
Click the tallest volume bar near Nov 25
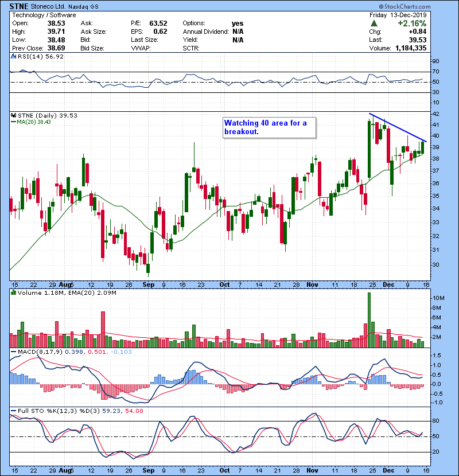tap(369, 320)
